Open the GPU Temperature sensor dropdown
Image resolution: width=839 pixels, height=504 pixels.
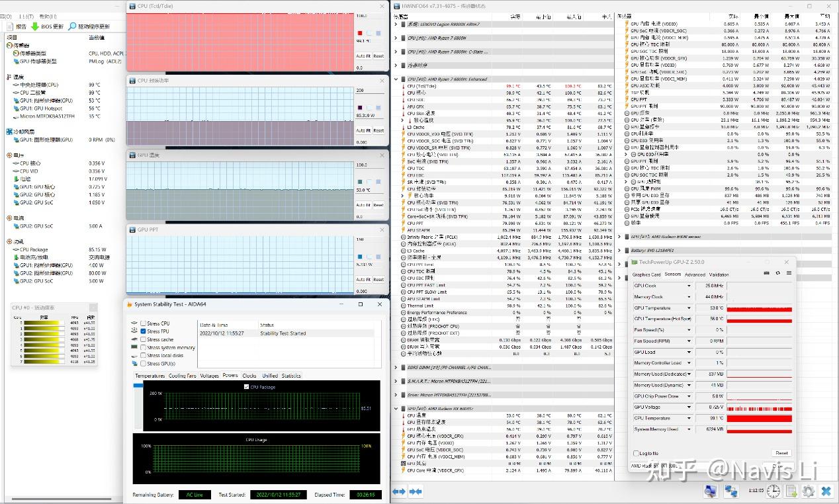tap(689, 308)
